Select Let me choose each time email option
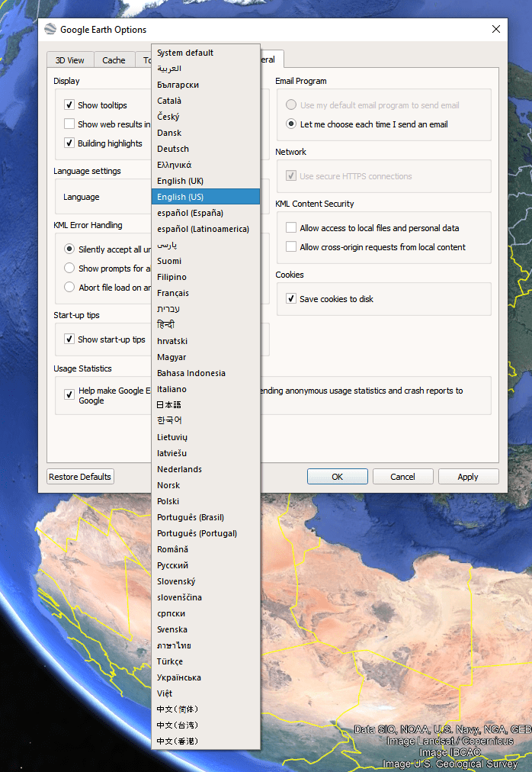 coord(291,124)
